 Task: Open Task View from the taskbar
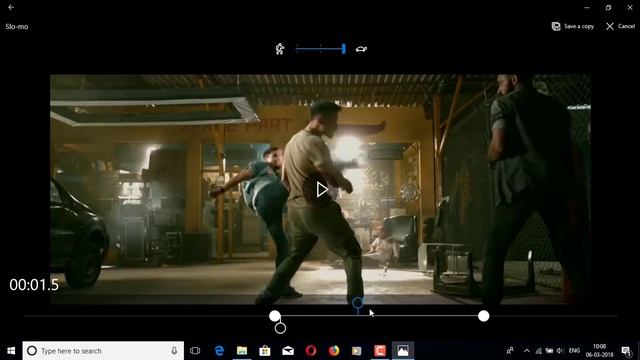pos(195,351)
